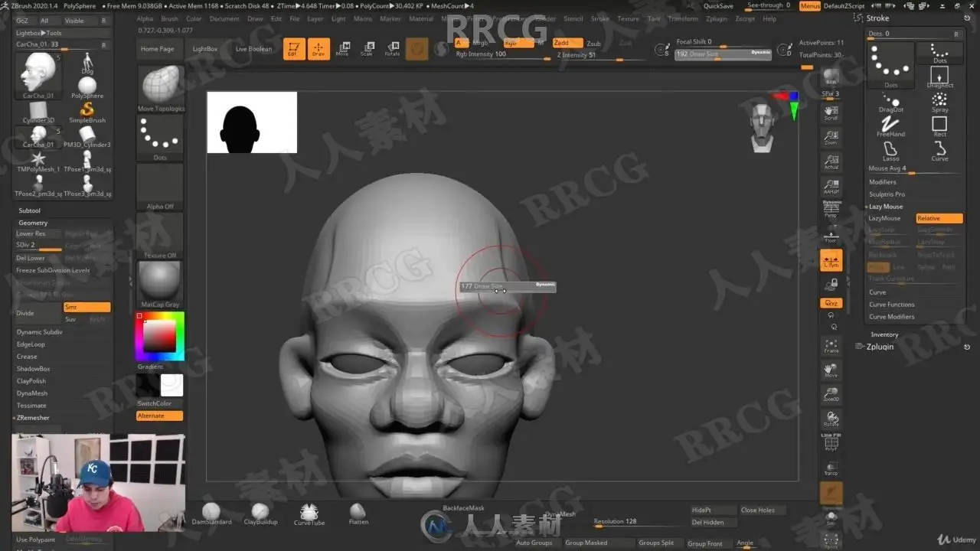980x551 pixels.
Task: Click the Frame mesh icon
Action: tap(831, 346)
